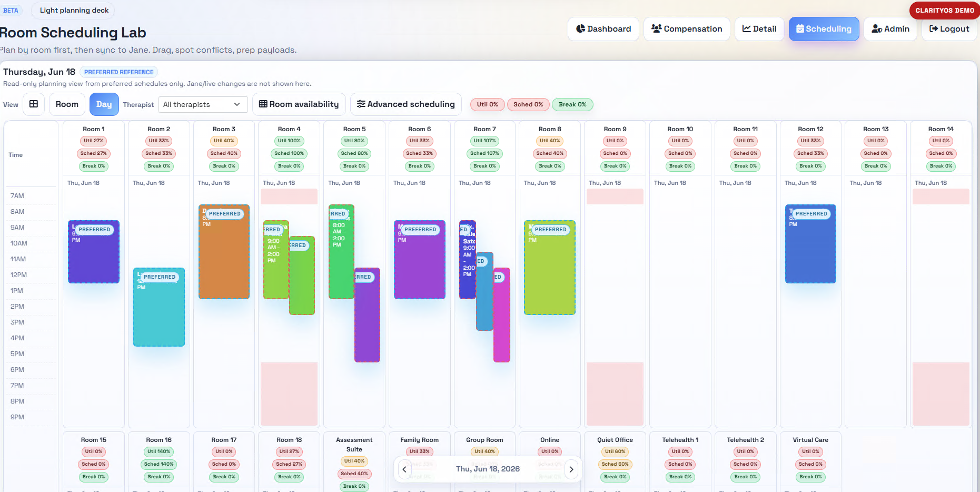Click the Room 1 column header
The width and height of the screenshot is (980, 492).
tap(94, 129)
